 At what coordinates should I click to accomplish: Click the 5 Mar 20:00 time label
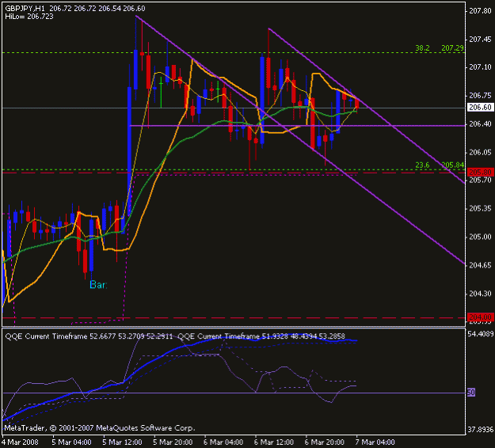(x=173, y=442)
